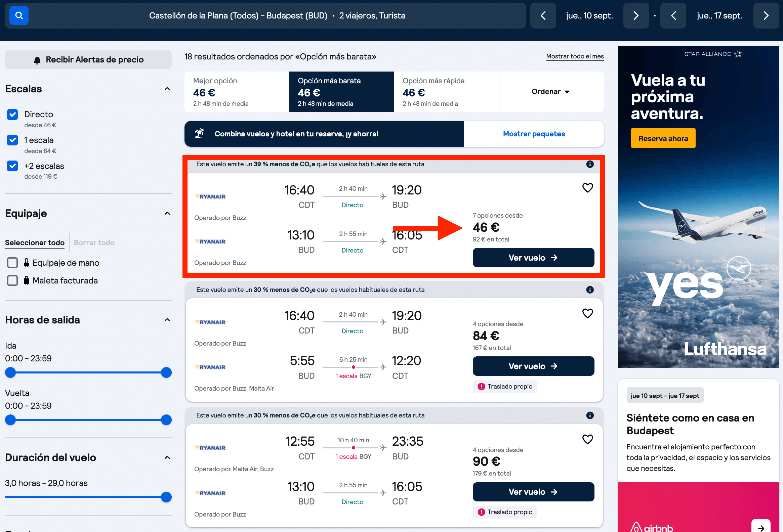783x532 pixels.
Task: Click Borrar todo in Equipaje
Action: click(94, 242)
